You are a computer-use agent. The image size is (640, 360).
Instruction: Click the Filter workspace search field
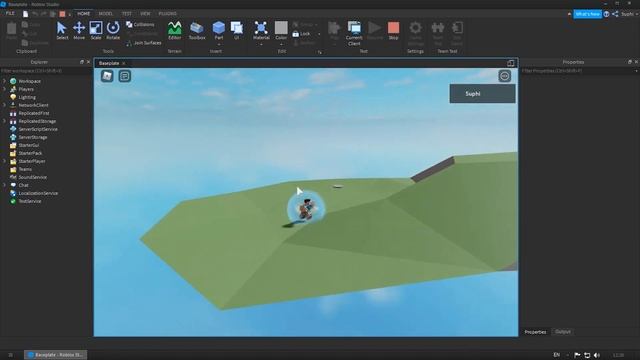tap(46, 71)
